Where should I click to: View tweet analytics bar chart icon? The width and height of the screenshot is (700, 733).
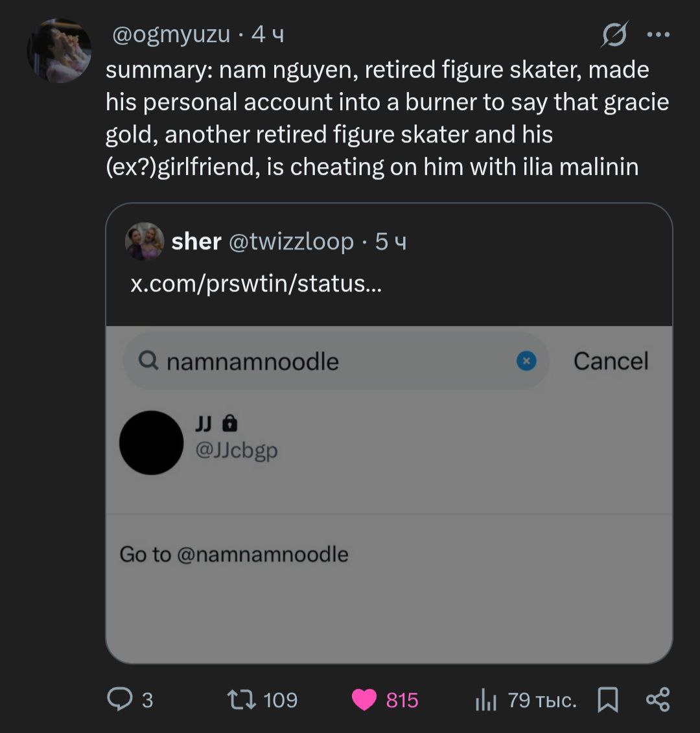pos(485,700)
